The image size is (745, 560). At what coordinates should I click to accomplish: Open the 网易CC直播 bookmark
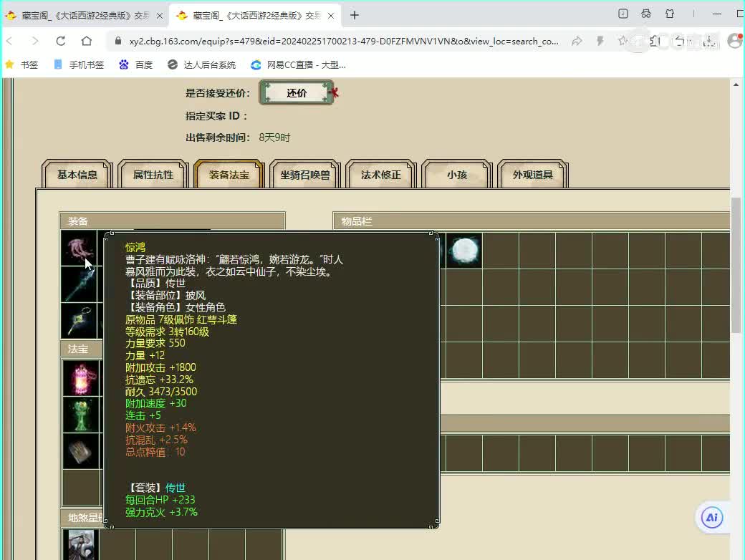click(299, 64)
